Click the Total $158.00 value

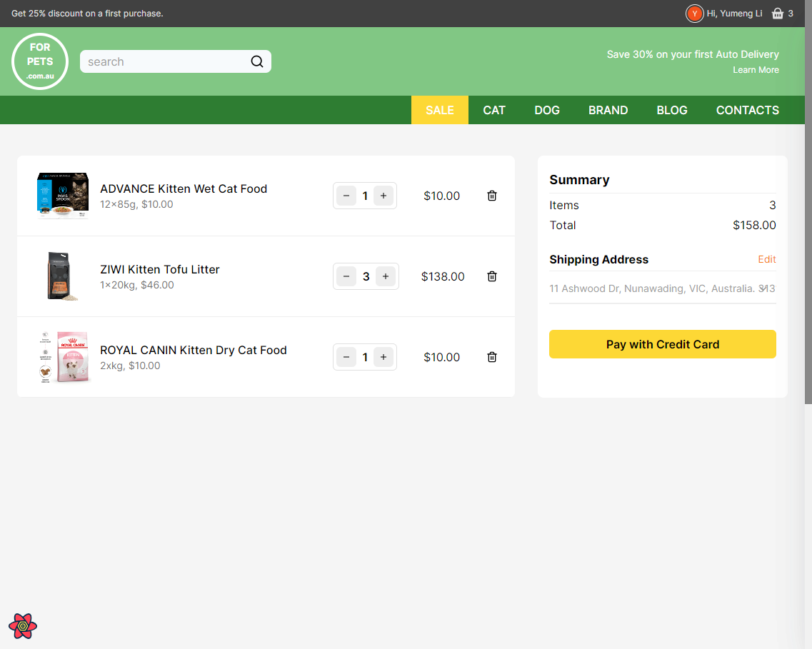(754, 225)
